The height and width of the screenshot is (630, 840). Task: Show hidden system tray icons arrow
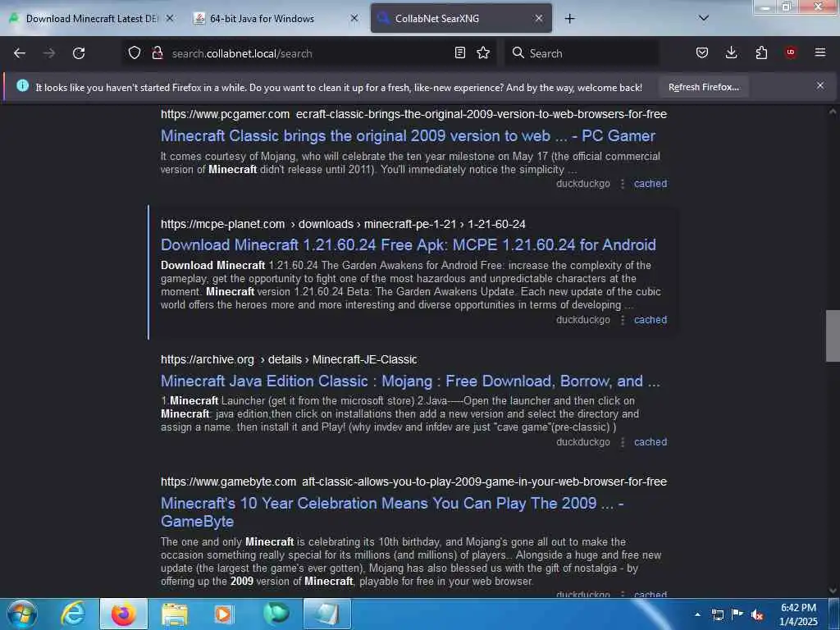click(x=697, y=614)
